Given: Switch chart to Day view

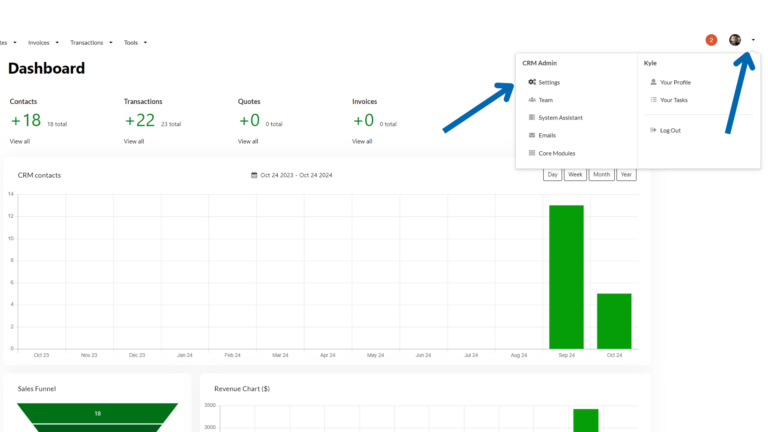Looking at the screenshot, I should pyautogui.click(x=552, y=175).
